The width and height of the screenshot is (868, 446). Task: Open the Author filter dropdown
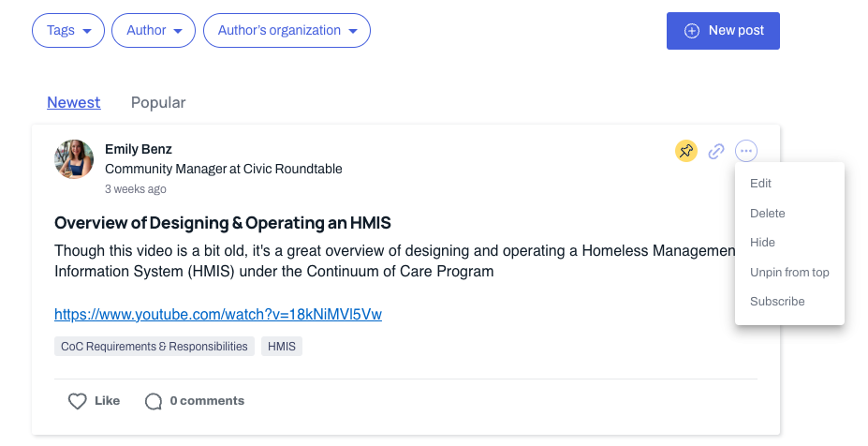coord(154,31)
